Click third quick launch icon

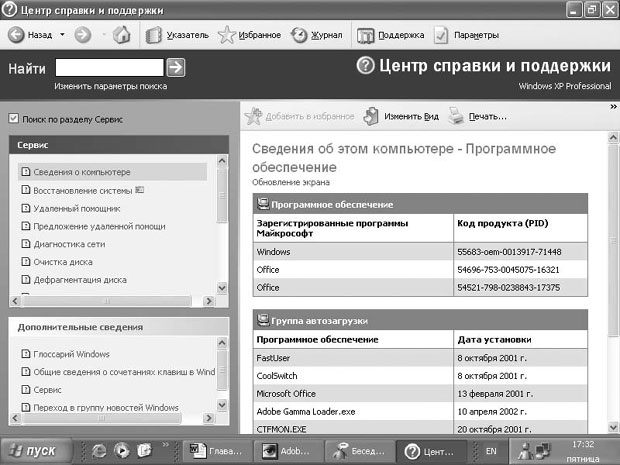pyautogui.click(x=144, y=450)
